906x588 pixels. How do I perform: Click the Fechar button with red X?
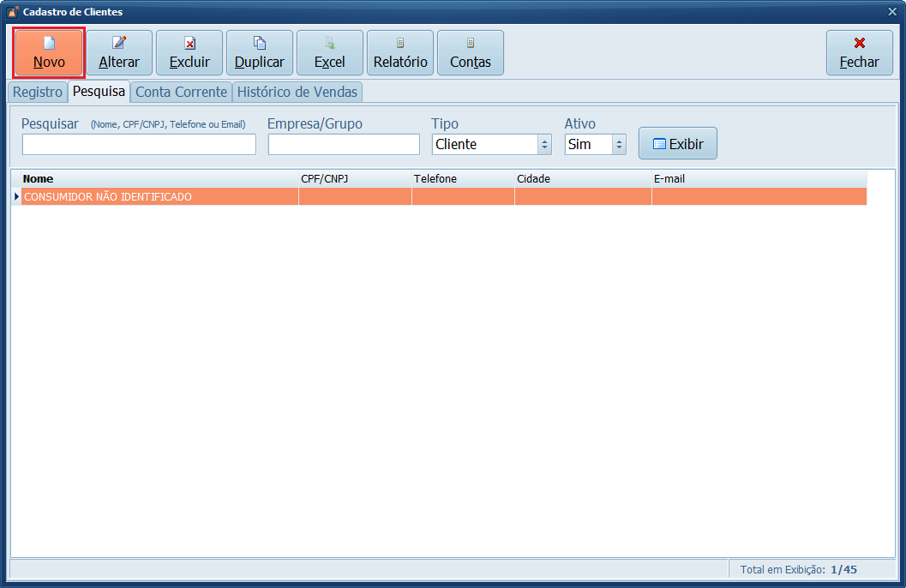[x=859, y=53]
